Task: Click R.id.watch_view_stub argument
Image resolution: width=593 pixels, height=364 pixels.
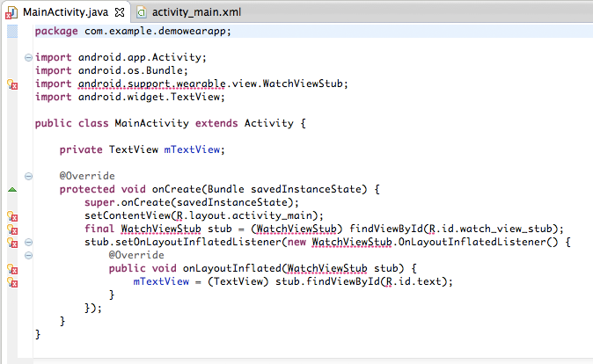Action: [491, 229]
